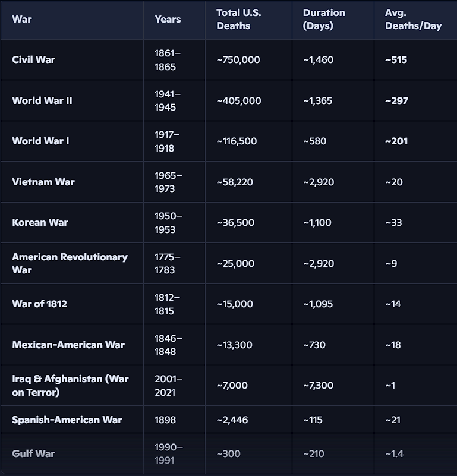Click the 'War of 1812' row name
This screenshot has height=476, width=457.
tap(39, 304)
